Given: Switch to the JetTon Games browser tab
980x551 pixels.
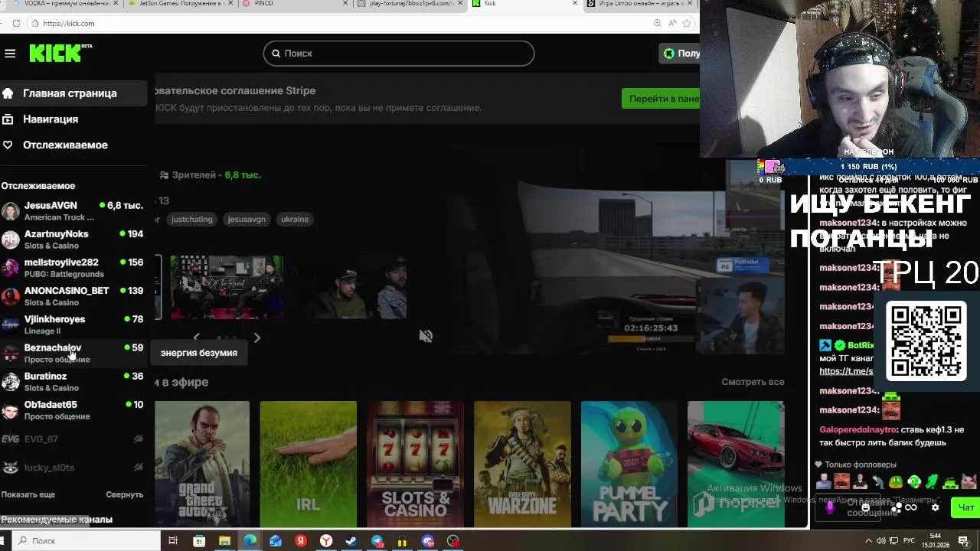Looking at the screenshot, I should [x=180, y=4].
